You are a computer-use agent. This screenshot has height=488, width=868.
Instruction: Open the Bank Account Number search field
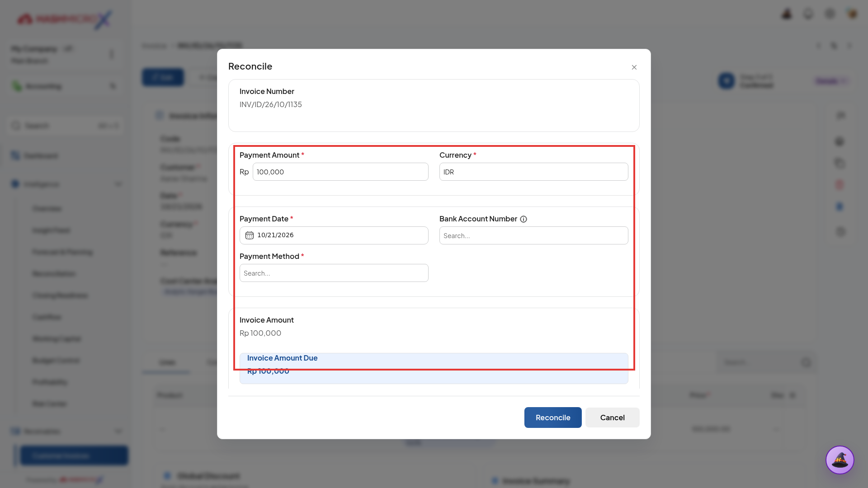[533, 235]
